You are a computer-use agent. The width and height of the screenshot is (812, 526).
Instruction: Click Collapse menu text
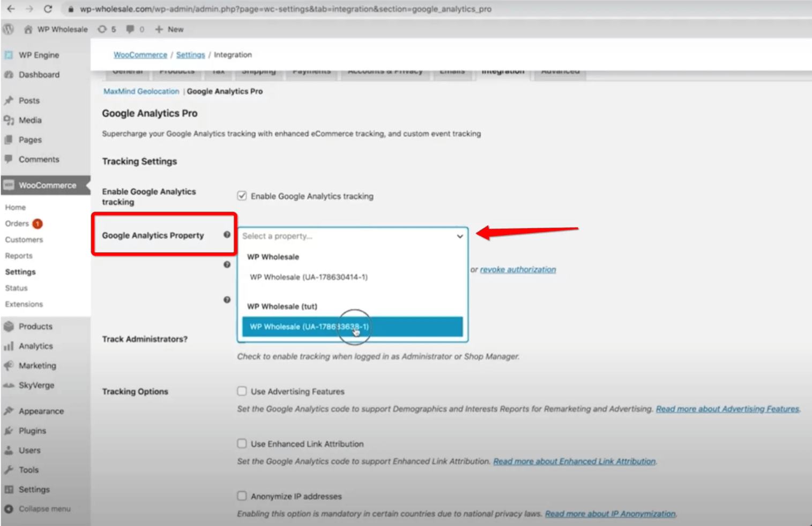(44, 509)
